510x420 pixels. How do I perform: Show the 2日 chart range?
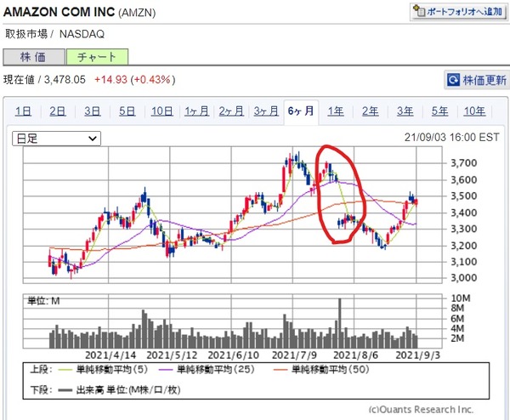pyautogui.click(x=58, y=111)
